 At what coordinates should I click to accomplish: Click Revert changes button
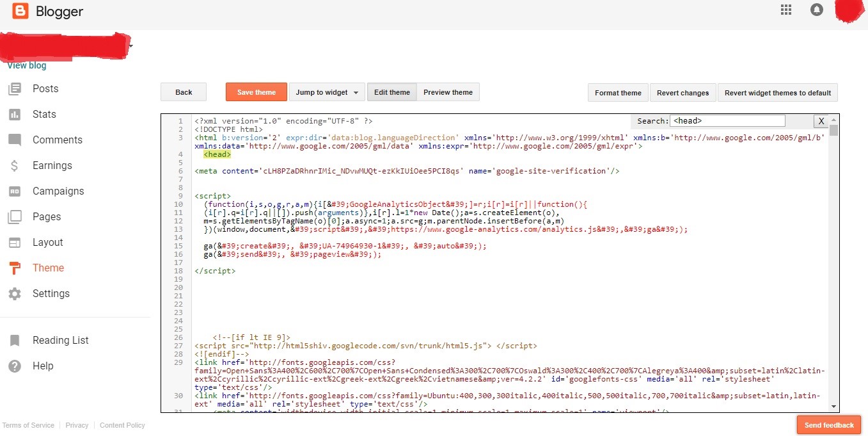click(x=683, y=93)
